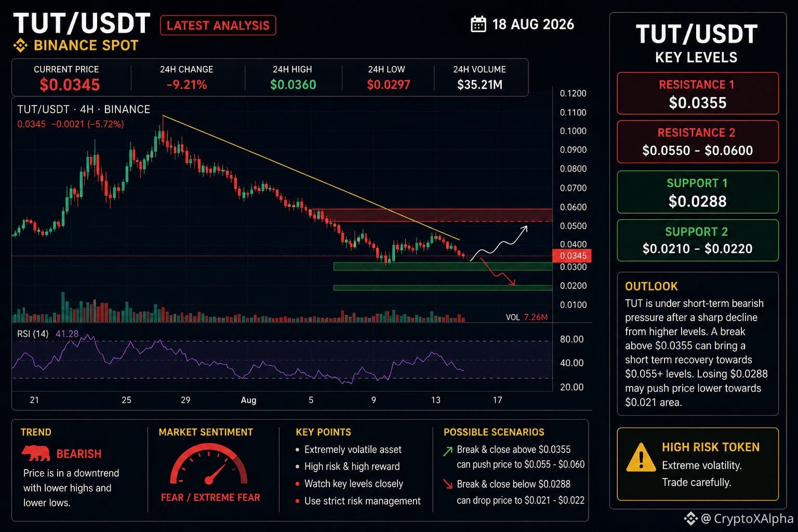Click the KEY LEVELS heading in right panel
Viewport: 798px width, 532px height.
(x=696, y=58)
